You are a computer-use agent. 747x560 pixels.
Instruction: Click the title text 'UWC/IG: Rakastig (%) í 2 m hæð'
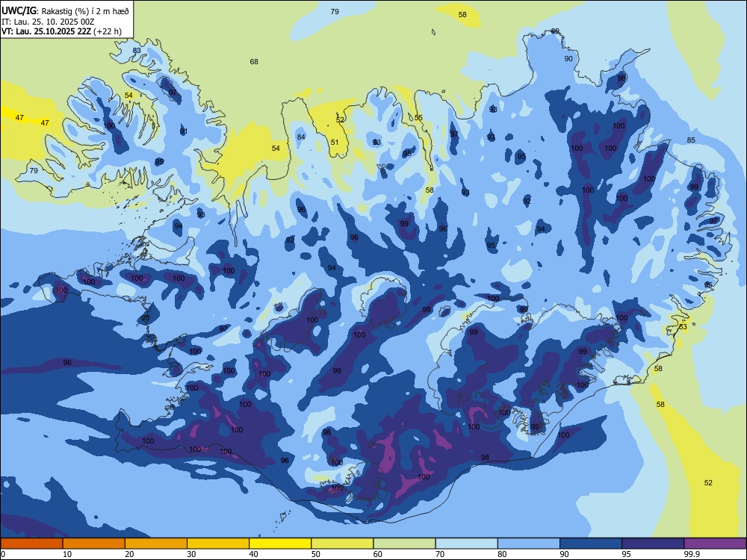65,11
